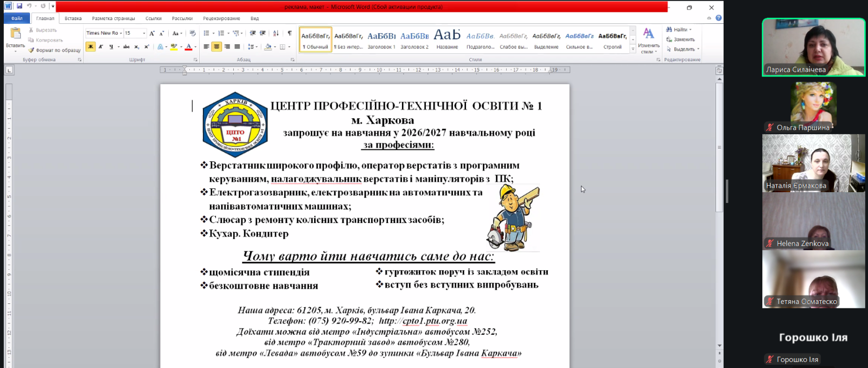Open the font size dropdown
The width and height of the screenshot is (868, 368).
pyautogui.click(x=144, y=33)
